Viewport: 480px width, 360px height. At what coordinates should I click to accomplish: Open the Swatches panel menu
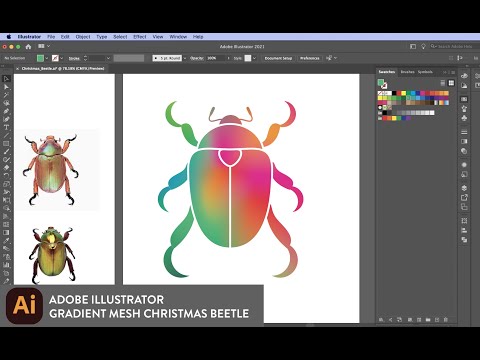[453, 72]
